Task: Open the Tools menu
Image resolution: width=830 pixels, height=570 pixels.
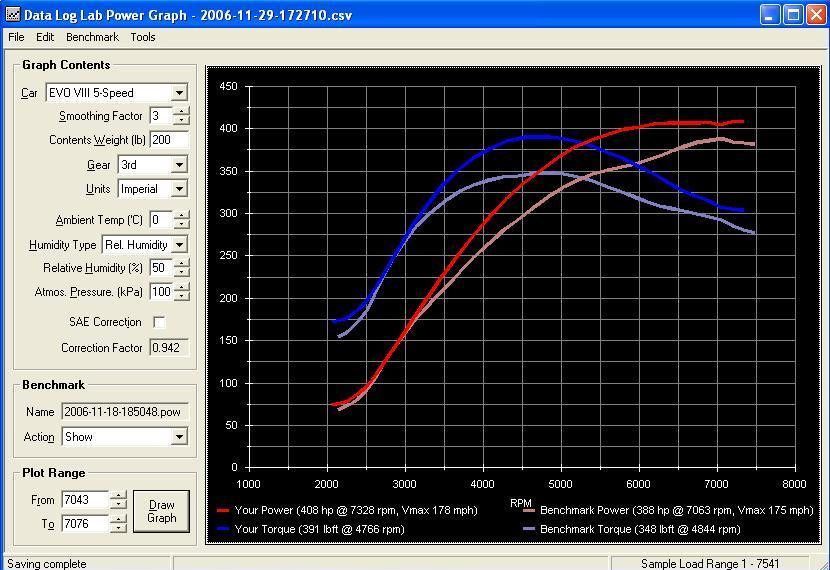Action: (143, 37)
